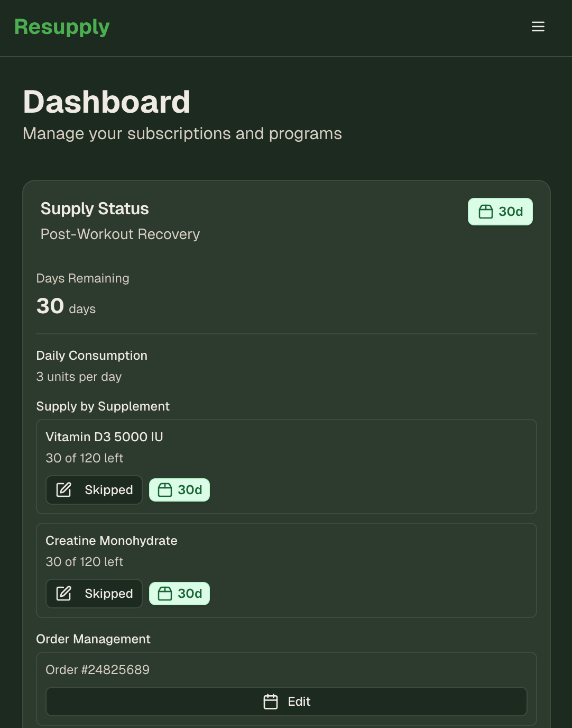
Task: Click the Post-Workout Recovery program name
Action: (120, 234)
